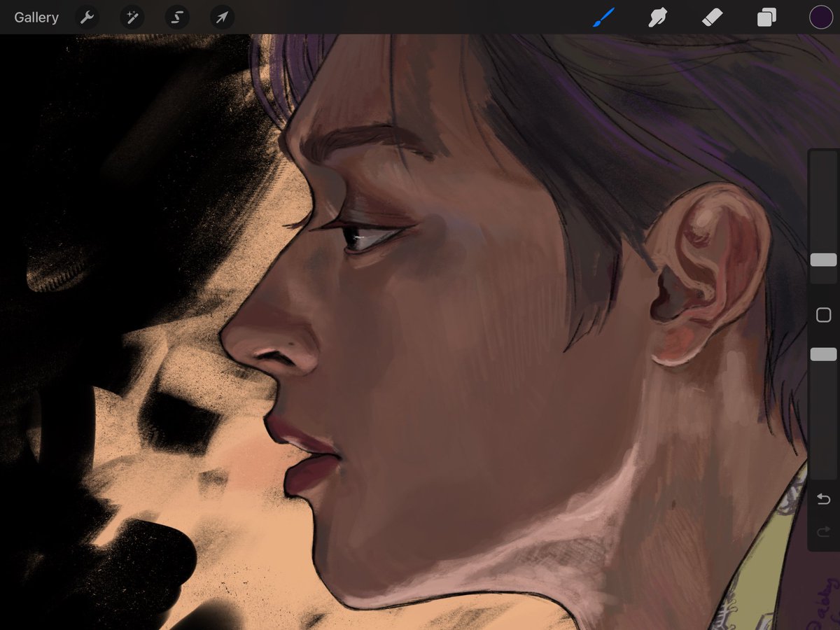
Task: Activate the Selection S-shaped tool
Action: [177, 17]
